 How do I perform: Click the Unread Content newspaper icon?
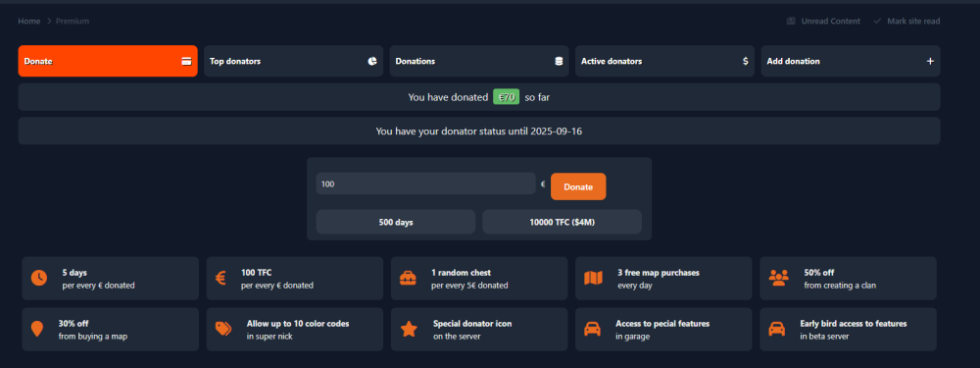tap(791, 22)
